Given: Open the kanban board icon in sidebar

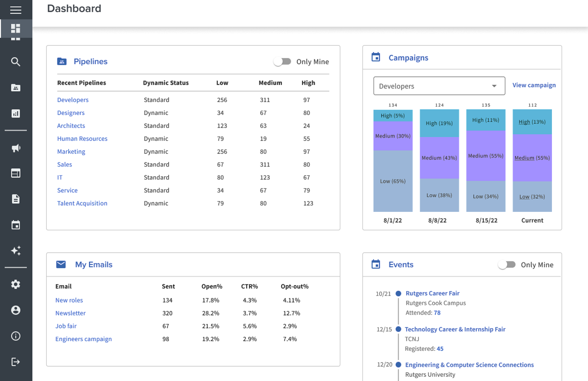Looking at the screenshot, I should [16, 173].
